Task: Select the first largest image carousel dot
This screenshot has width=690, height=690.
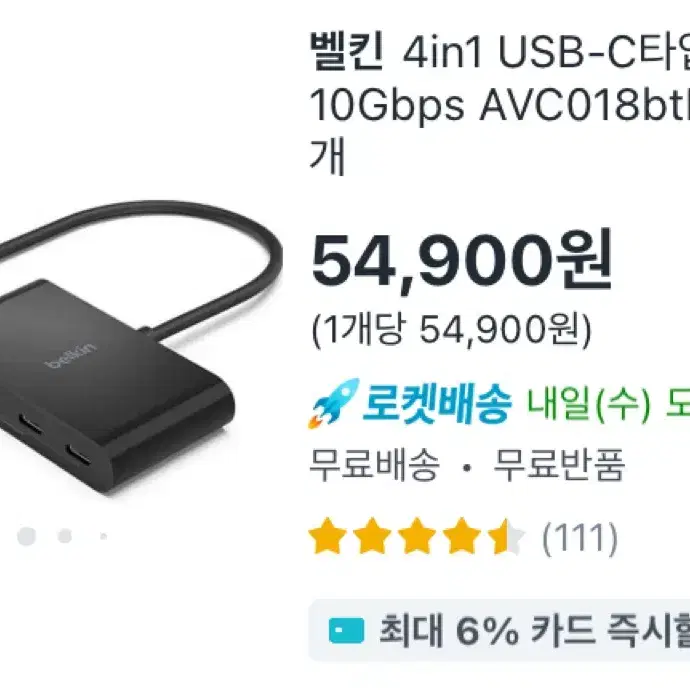Action: coord(26,536)
